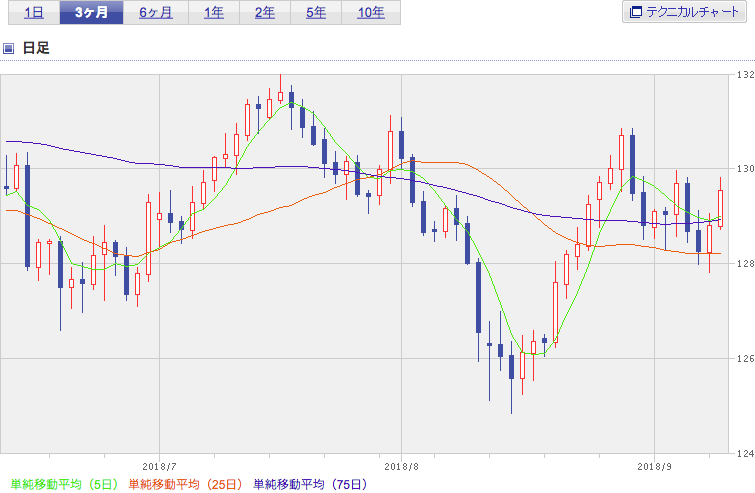Click the 130 price axis label

746,169
